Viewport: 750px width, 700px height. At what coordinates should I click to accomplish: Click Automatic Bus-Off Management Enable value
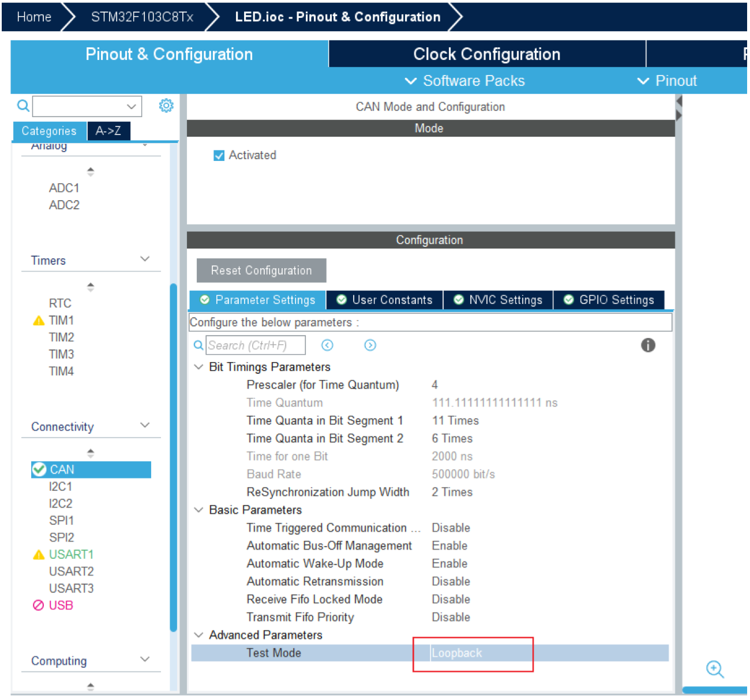point(449,546)
